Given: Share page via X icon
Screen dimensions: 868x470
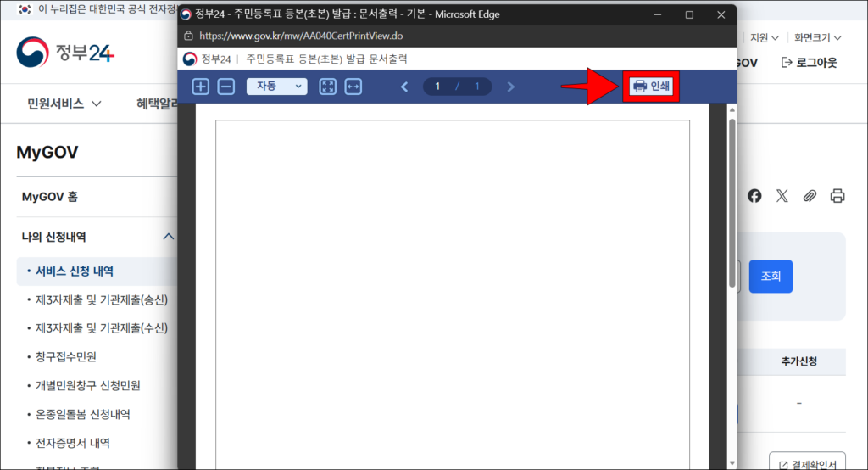Looking at the screenshot, I should (x=782, y=196).
